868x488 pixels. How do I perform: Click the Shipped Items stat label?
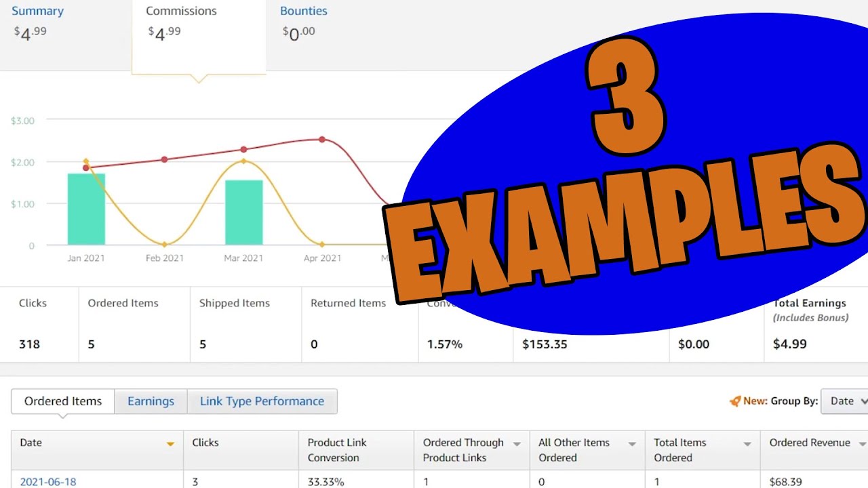pos(235,303)
